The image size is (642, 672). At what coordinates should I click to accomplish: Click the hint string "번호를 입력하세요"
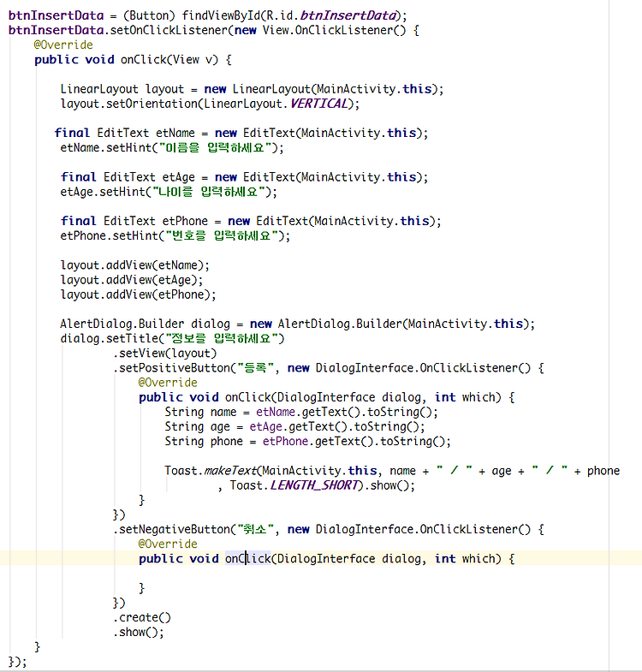pos(222,235)
